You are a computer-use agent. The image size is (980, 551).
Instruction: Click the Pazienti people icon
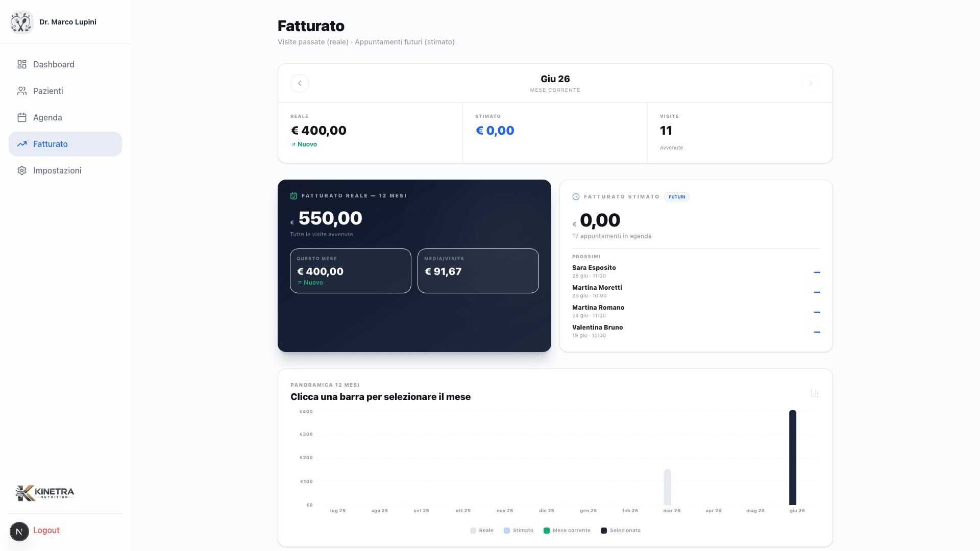click(22, 91)
